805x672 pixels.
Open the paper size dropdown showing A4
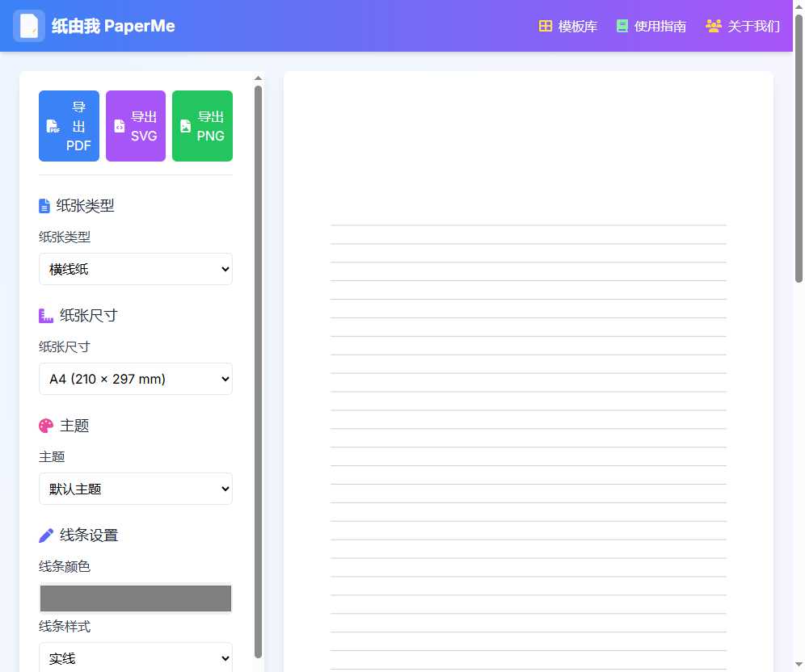[x=135, y=379]
